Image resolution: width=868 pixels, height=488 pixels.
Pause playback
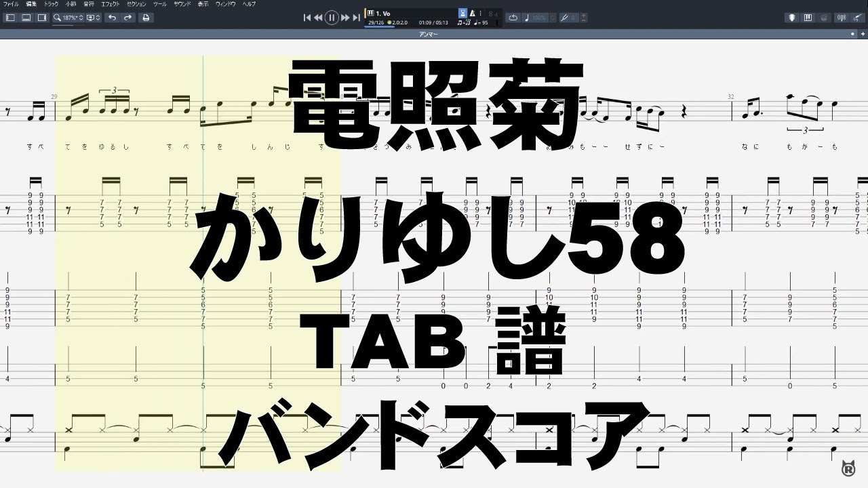(x=332, y=18)
